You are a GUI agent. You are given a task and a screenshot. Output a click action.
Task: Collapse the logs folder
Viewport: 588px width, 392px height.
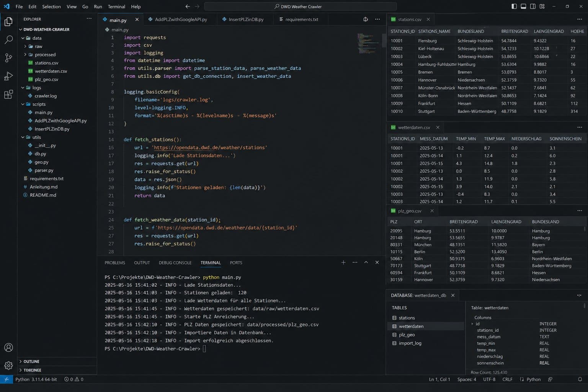pyautogui.click(x=23, y=88)
